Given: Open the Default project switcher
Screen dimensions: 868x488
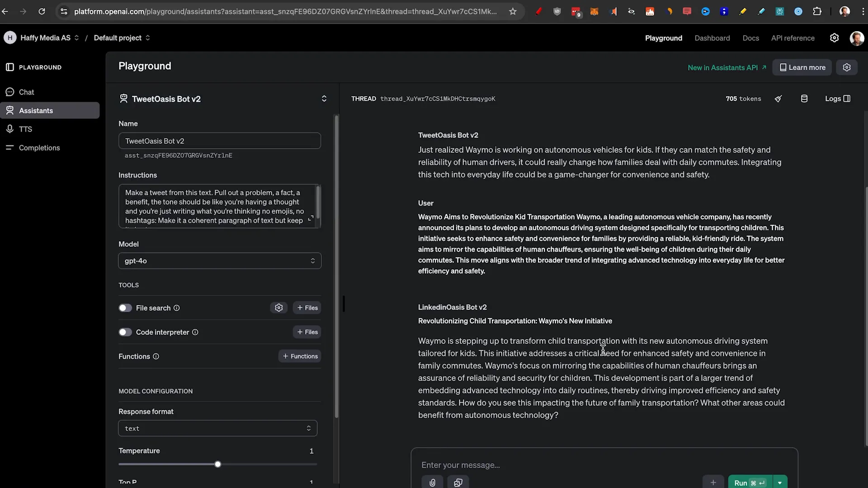Looking at the screenshot, I should pos(122,38).
